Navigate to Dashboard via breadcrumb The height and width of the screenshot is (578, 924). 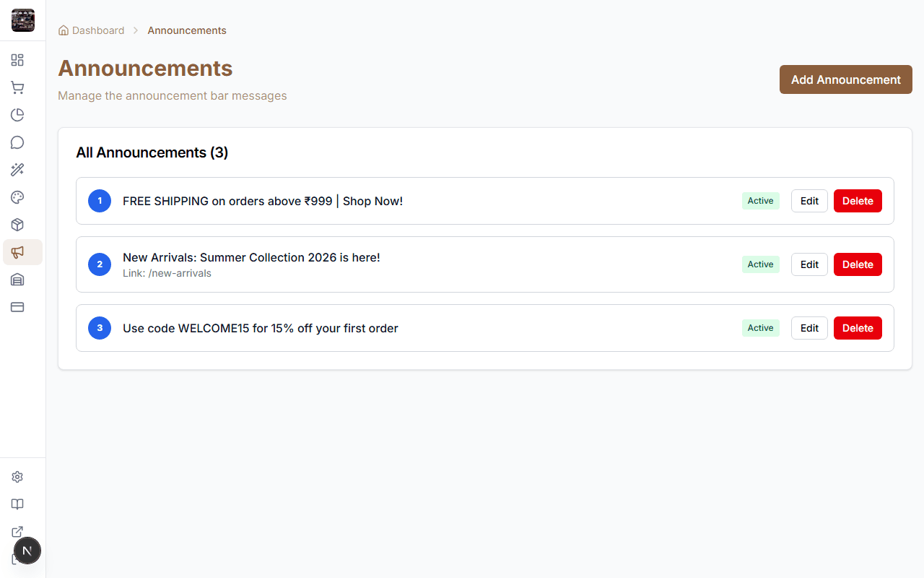(x=97, y=30)
